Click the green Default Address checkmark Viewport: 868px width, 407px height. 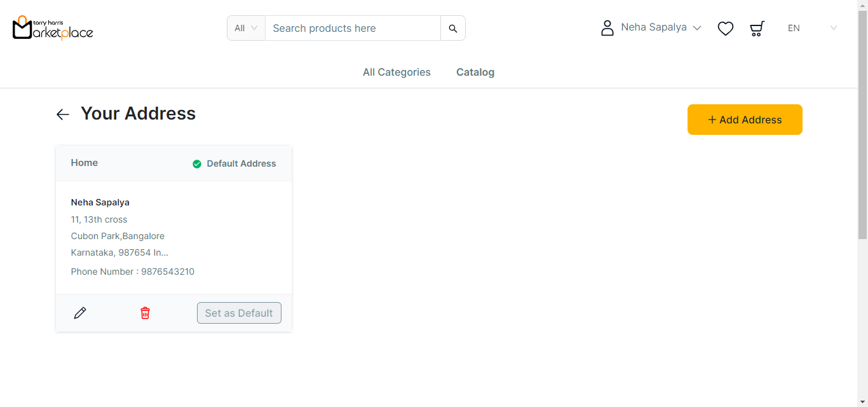pyautogui.click(x=197, y=164)
